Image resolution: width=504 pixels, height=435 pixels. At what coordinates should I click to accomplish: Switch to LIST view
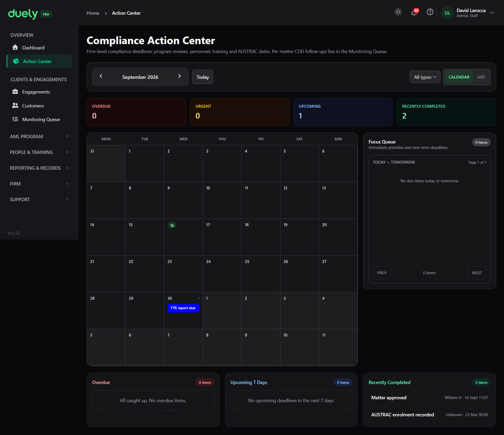(481, 77)
